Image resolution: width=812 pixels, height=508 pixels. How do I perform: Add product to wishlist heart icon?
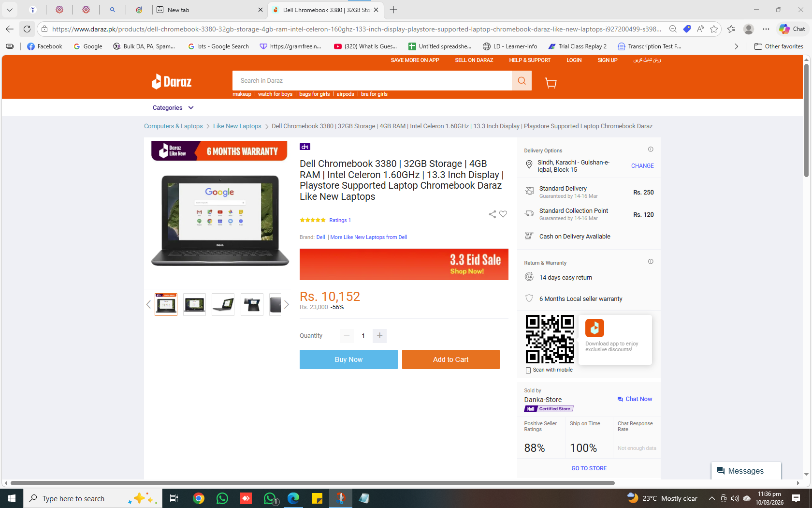click(503, 214)
